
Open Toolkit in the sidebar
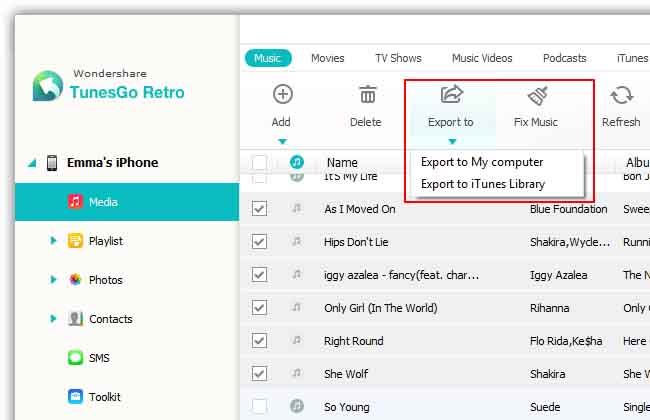pyautogui.click(x=104, y=397)
